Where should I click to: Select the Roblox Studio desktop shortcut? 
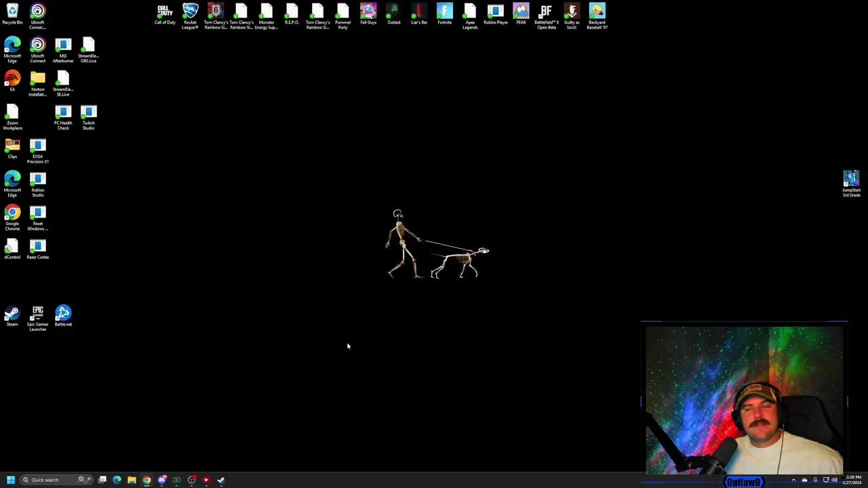click(x=37, y=184)
